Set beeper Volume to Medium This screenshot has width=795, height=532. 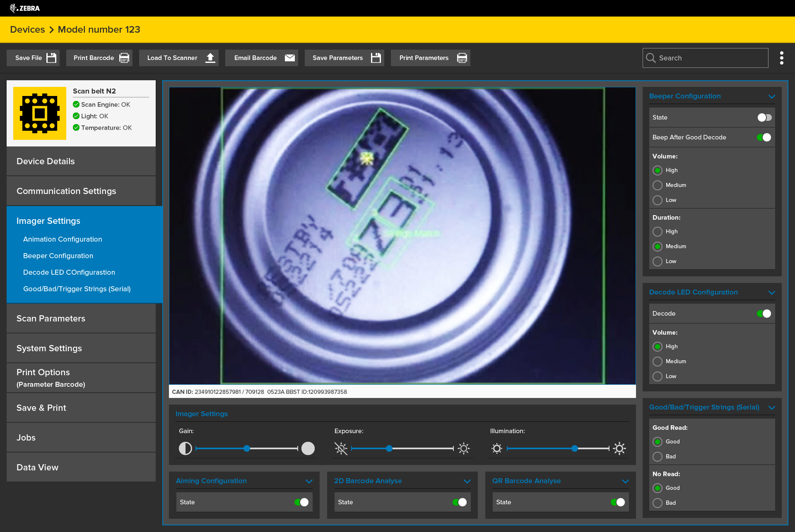tap(658, 185)
